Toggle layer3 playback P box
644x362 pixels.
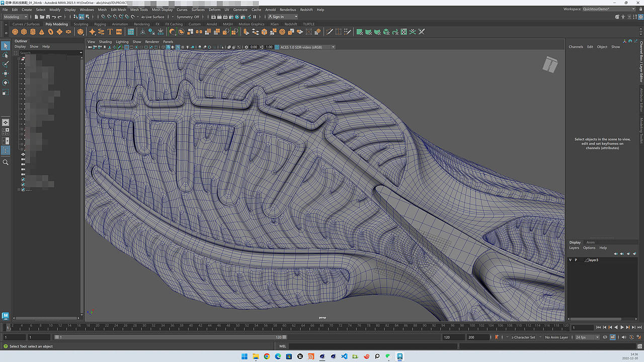pyautogui.click(x=576, y=260)
